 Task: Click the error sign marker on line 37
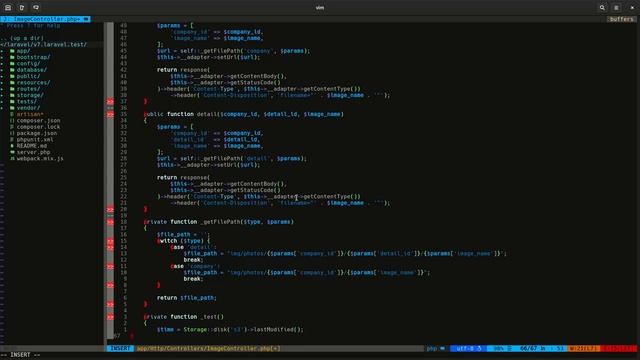click(x=110, y=102)
